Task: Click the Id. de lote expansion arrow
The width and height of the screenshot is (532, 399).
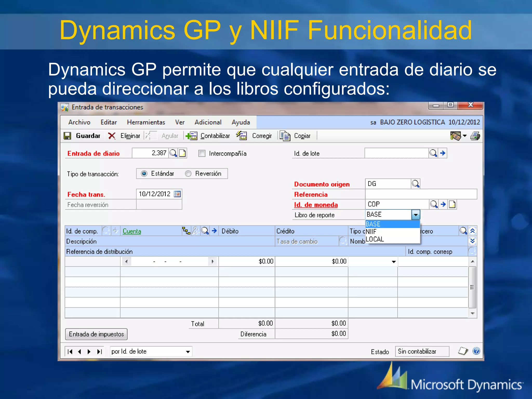Action: click(x=443, y=153)
